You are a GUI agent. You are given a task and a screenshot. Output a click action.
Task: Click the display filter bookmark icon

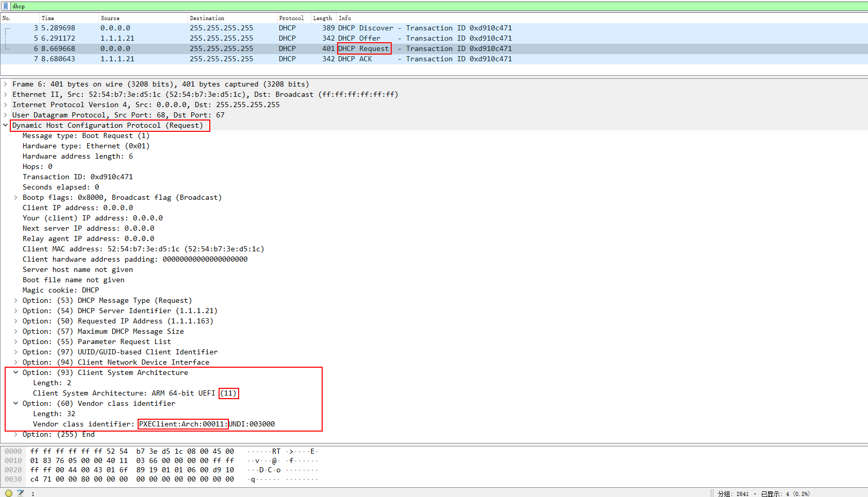6,6
